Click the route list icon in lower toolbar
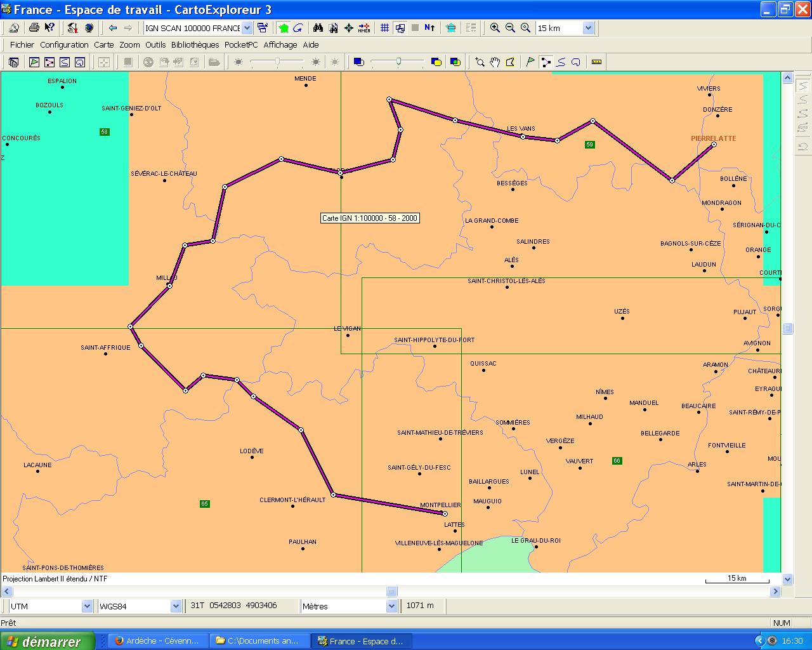This screenshot has height=650, width=812. [x=49, y=62]
